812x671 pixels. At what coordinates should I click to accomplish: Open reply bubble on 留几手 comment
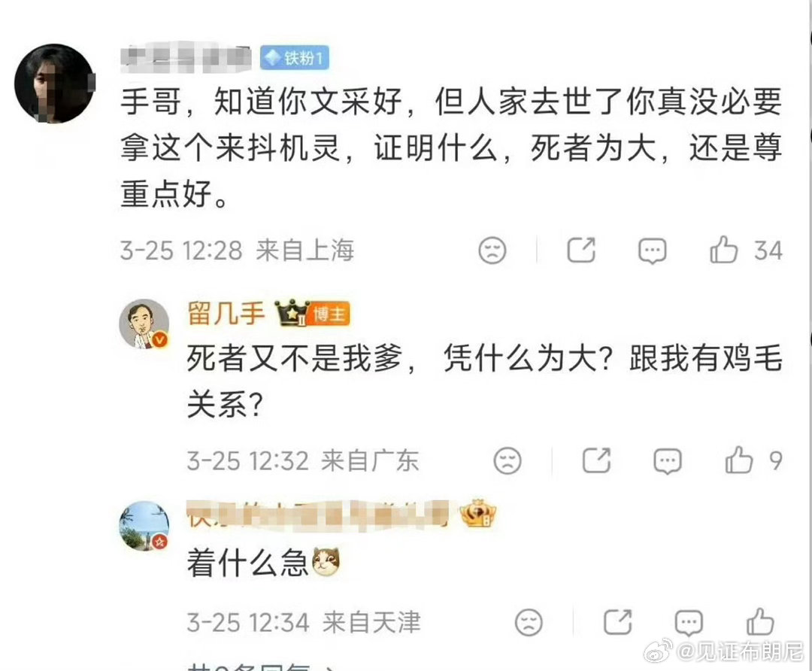pos(667,461)
